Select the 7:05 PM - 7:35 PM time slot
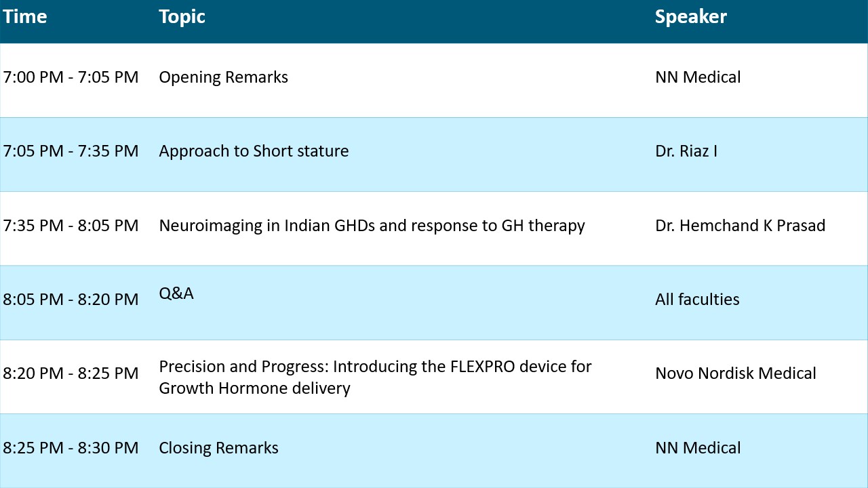Screen dimensions: 868x488 tap(71, 151)
